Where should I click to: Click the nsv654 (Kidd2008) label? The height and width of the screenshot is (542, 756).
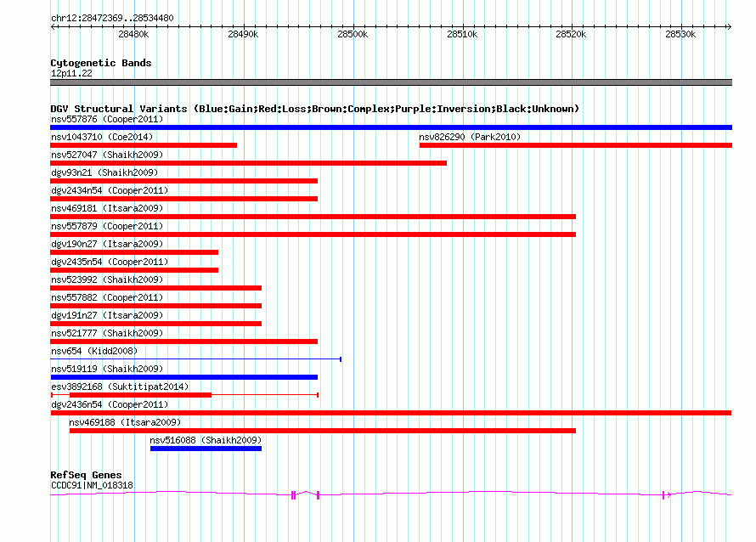pos(94,351)
